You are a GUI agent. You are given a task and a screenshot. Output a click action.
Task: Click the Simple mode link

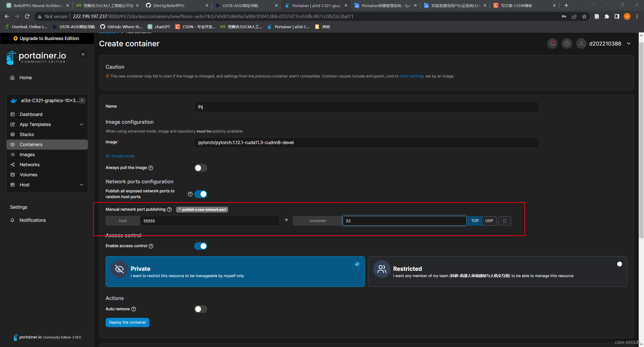pyautogui.click(x=122, y=156)
